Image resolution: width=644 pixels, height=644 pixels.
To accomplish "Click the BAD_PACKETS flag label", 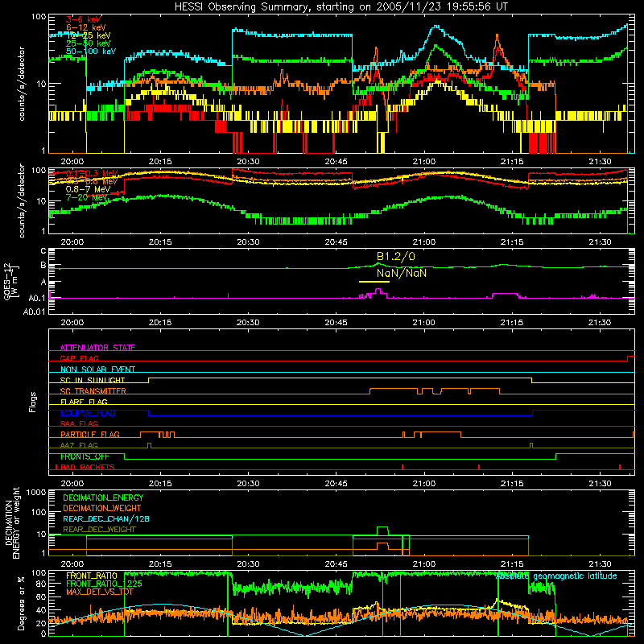I will tap(88, 467).
